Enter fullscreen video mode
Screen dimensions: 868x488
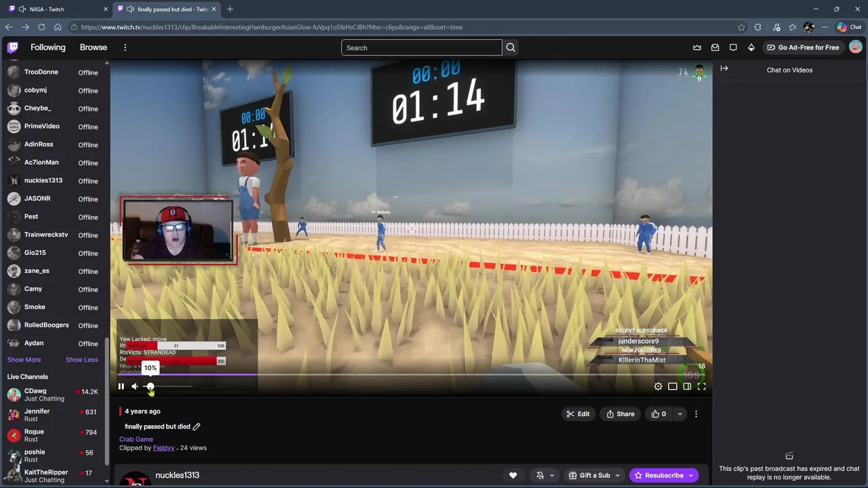702,386
